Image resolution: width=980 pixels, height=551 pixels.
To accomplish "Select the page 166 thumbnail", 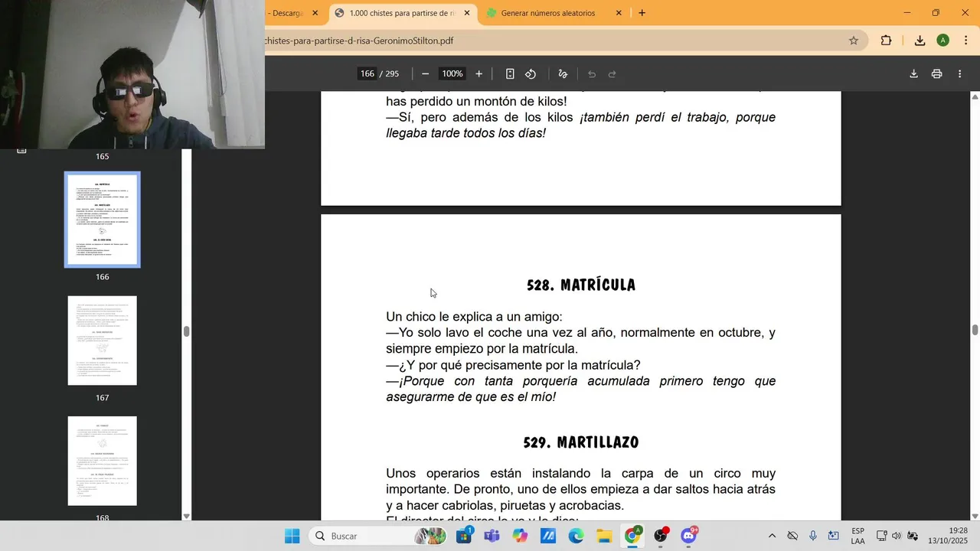I will coord(102,220).
